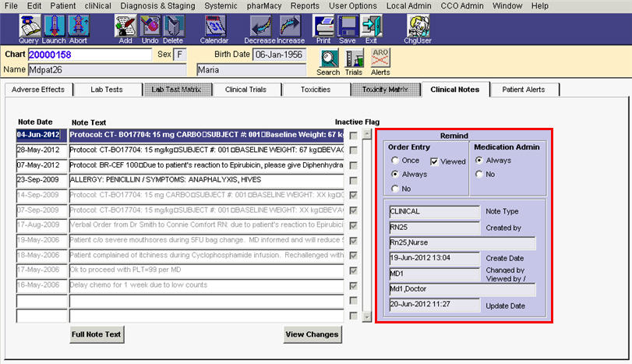Image resolution: width=632 pixels, height=364 pixels.
Task: Click the notes list scroll up arrow
Action: pos(366,136)
